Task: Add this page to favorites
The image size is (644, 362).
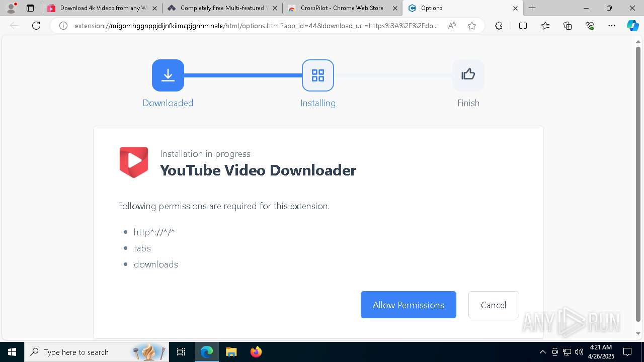Action: point(472,26)
